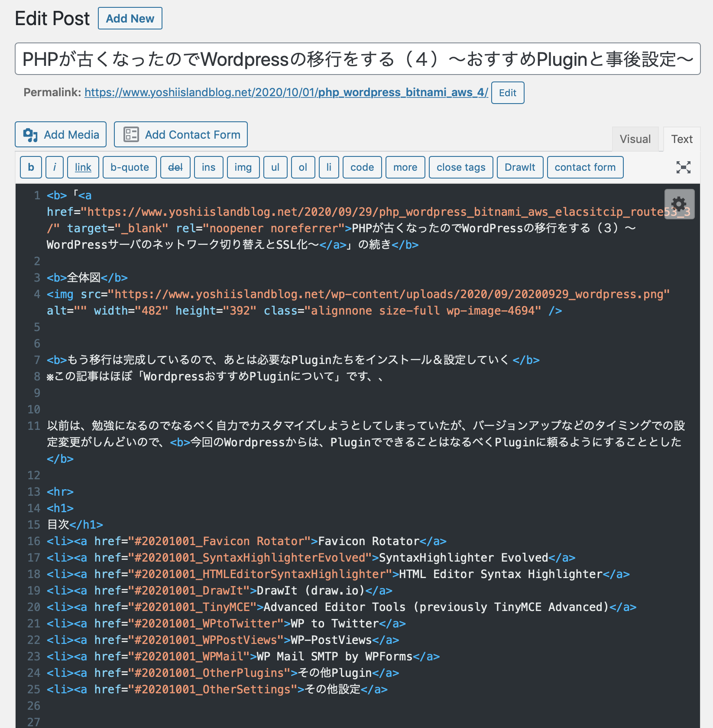Open the post permalink URL

pyautogui.click(x=286, y=92)
